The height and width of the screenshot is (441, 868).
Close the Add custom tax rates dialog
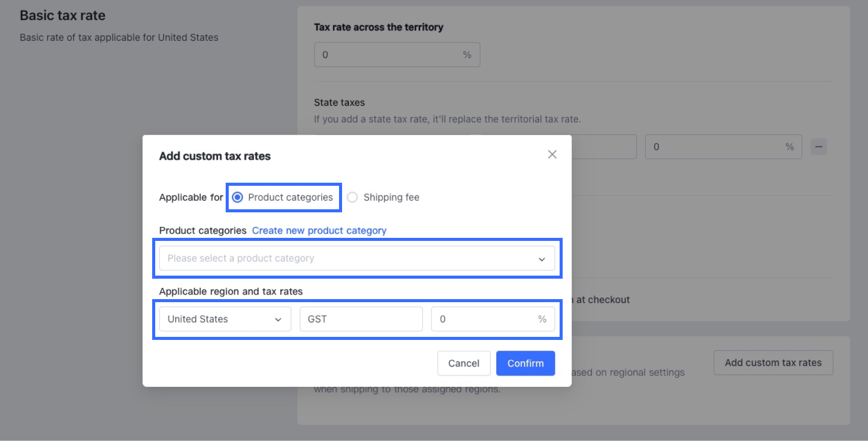click(x=552, y=154)
